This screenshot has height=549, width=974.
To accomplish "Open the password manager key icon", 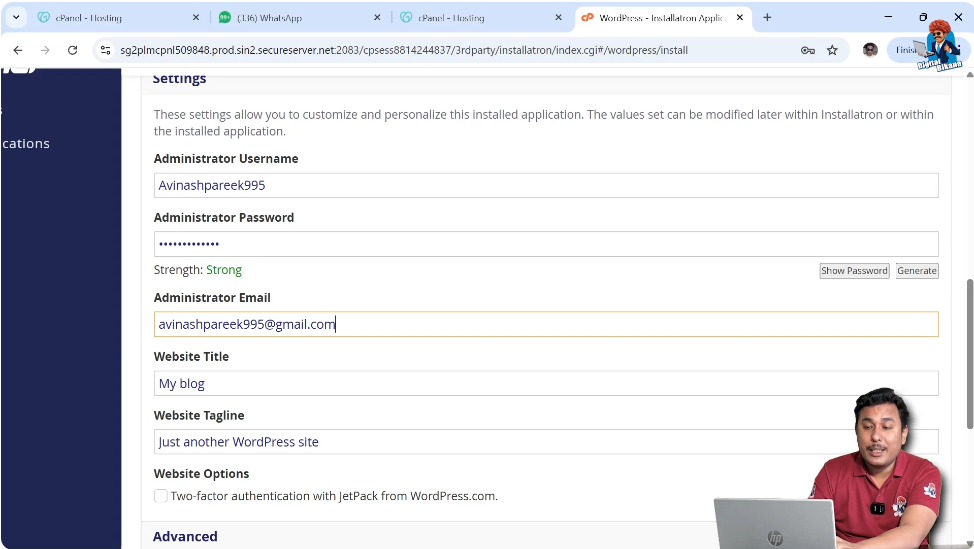I will click(x=808, y=50).
